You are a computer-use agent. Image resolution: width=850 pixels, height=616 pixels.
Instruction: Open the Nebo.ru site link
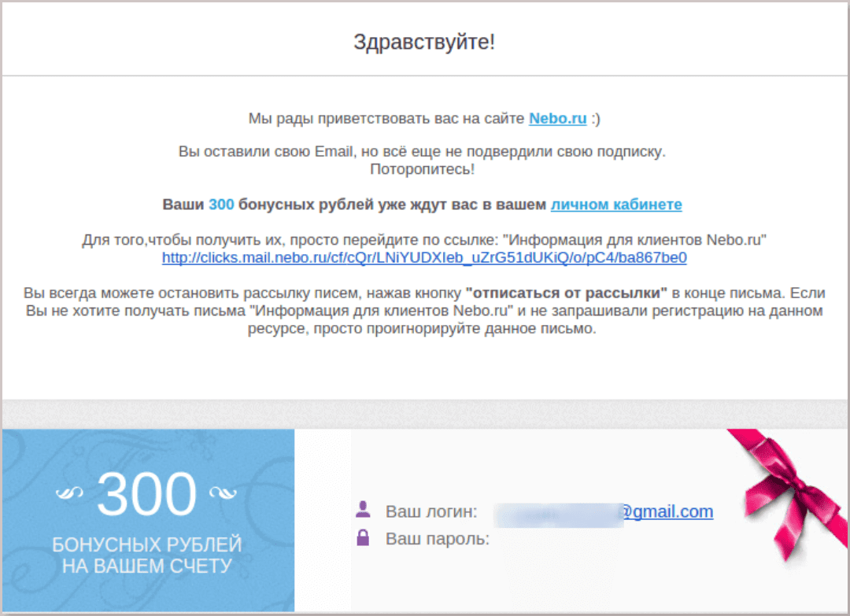pyautogui.click(x=557, y=119)
